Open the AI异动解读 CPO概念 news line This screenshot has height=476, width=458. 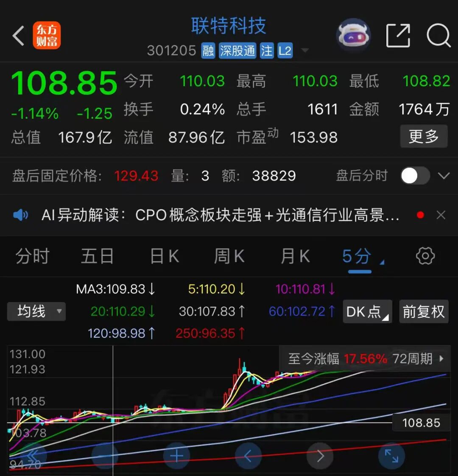[x=220, y=215]
